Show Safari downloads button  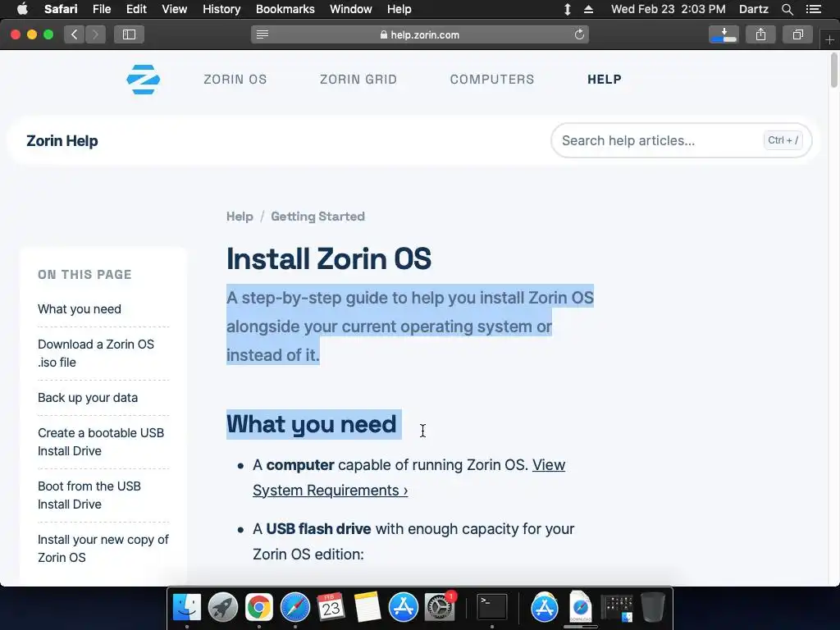724,34
